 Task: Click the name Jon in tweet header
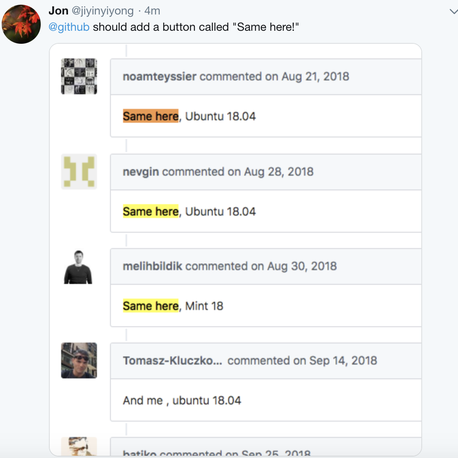coord(58,11)
